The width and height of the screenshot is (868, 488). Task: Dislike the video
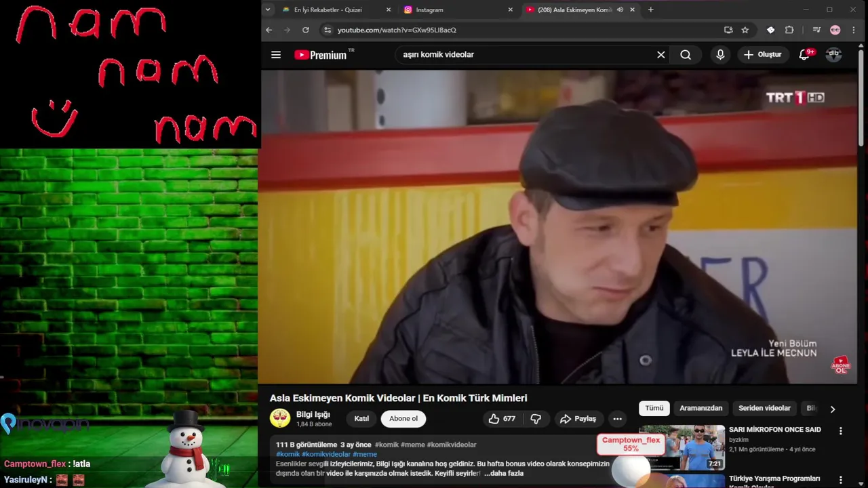coord(536,419)
